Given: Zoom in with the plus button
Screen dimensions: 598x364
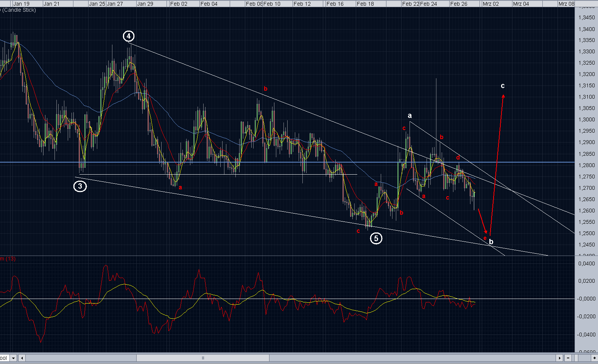Looking at the screenshot, I should point(595,358).
